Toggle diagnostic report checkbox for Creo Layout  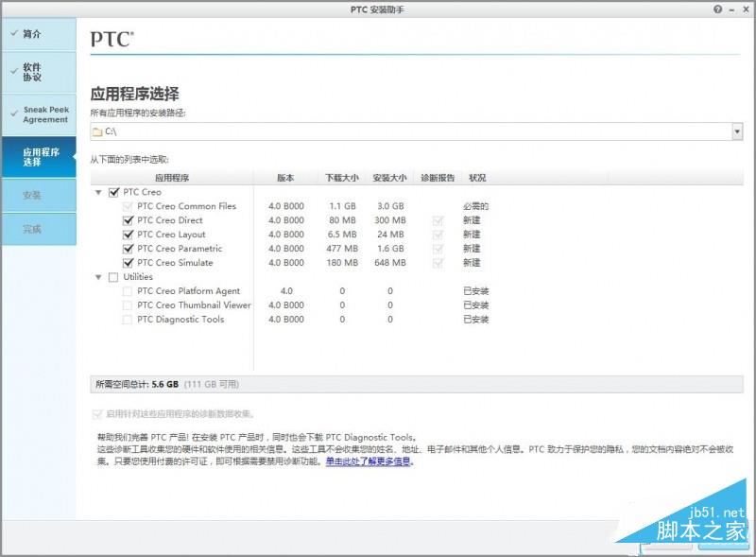(x=438, y=235)
